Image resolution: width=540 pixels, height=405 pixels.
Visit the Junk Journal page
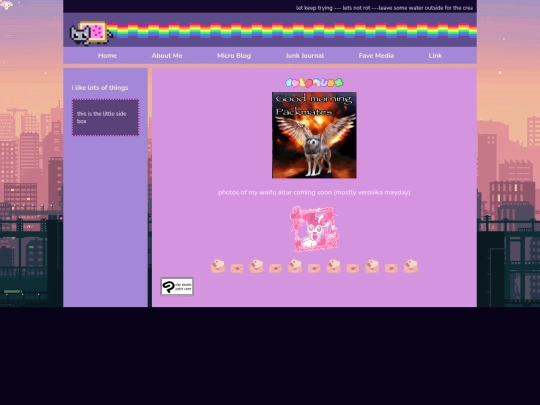pos(304,55)
